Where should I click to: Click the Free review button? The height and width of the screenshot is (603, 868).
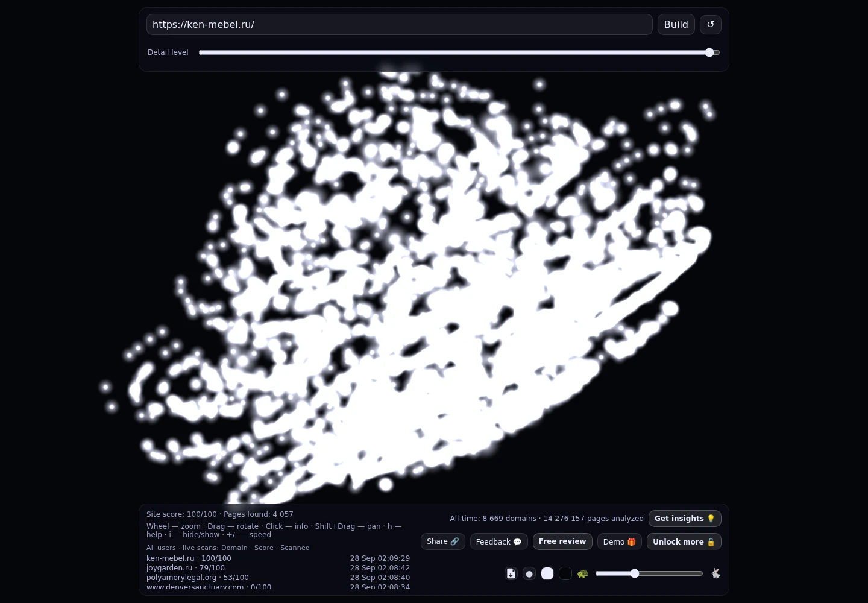[x=562, y=541]
